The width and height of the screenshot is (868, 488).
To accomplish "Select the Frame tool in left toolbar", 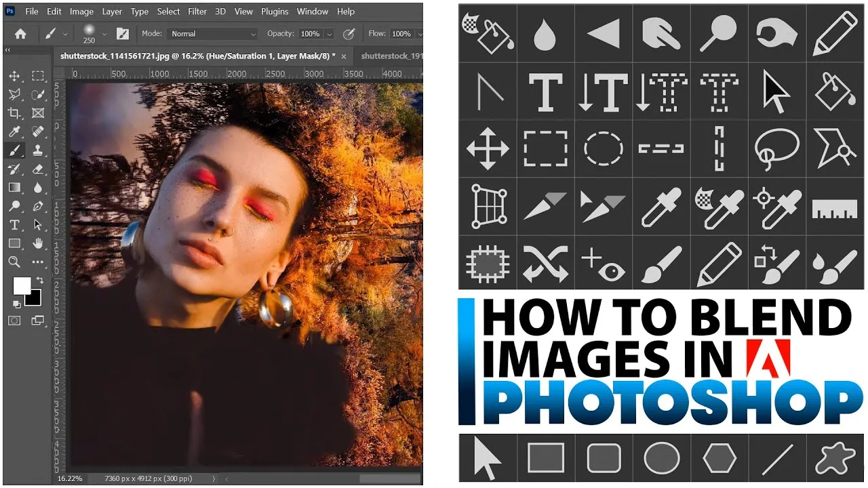I will point(38,113).
